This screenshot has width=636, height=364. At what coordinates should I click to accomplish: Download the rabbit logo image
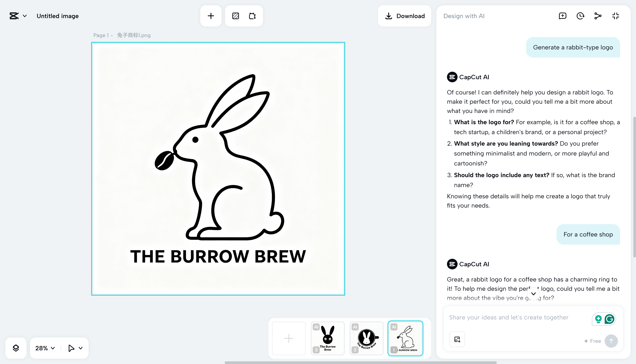coord(404,16)
